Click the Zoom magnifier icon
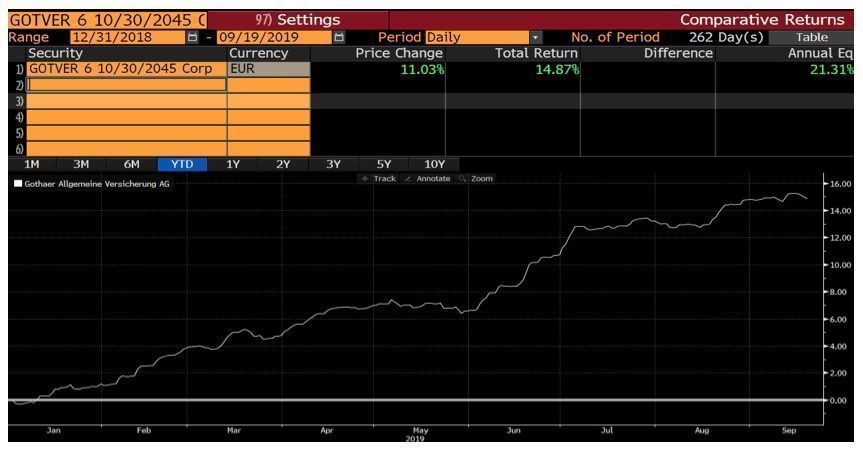Screen dimensions: 863x449 click(x=462, y=179)
